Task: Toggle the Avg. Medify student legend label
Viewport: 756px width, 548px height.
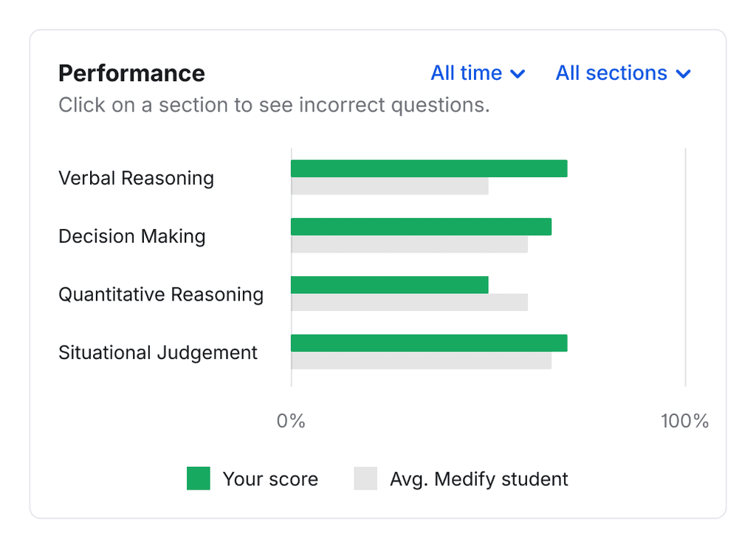Action: coord(478,479)
